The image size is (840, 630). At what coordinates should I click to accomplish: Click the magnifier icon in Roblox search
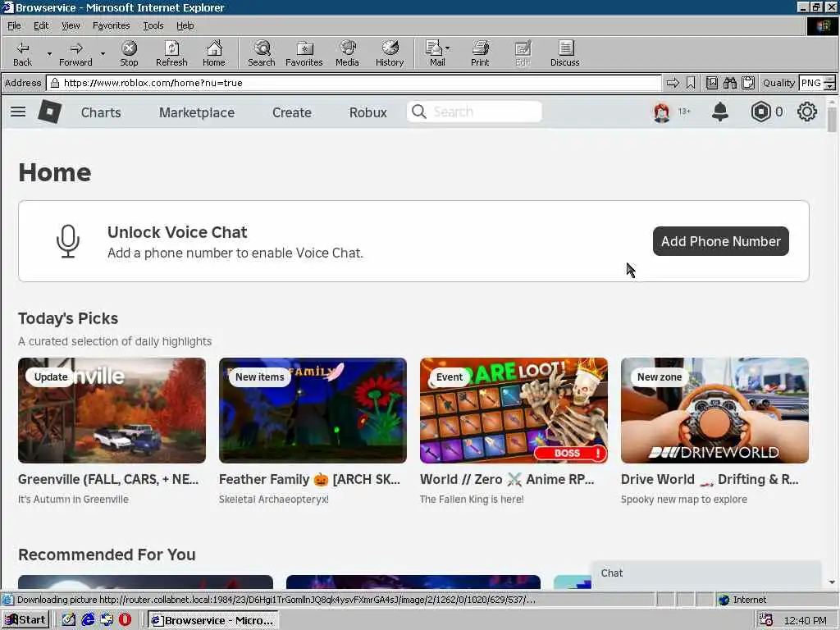(x=419, y=112)
